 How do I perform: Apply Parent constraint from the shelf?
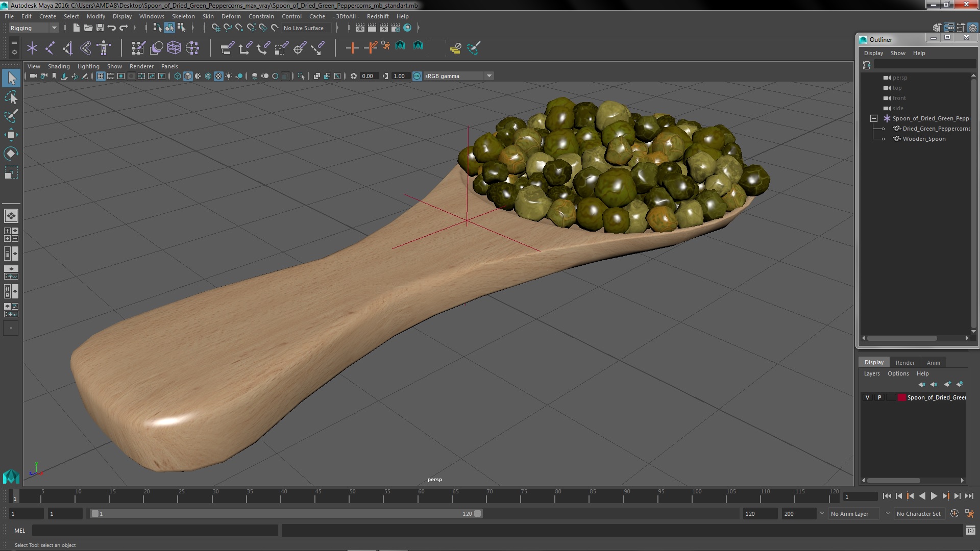(x=227, y=48)
